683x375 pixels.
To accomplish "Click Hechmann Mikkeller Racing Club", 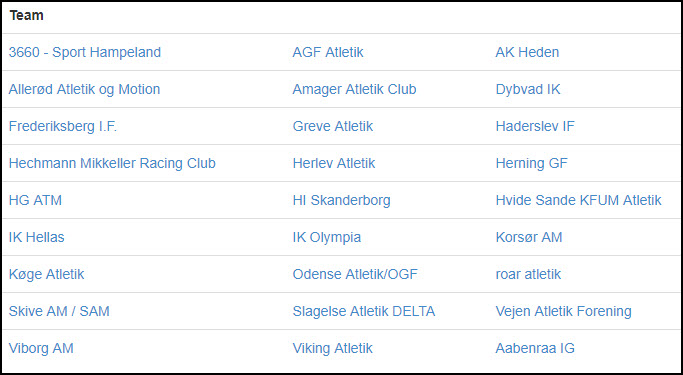I will [x=112, y=163].
